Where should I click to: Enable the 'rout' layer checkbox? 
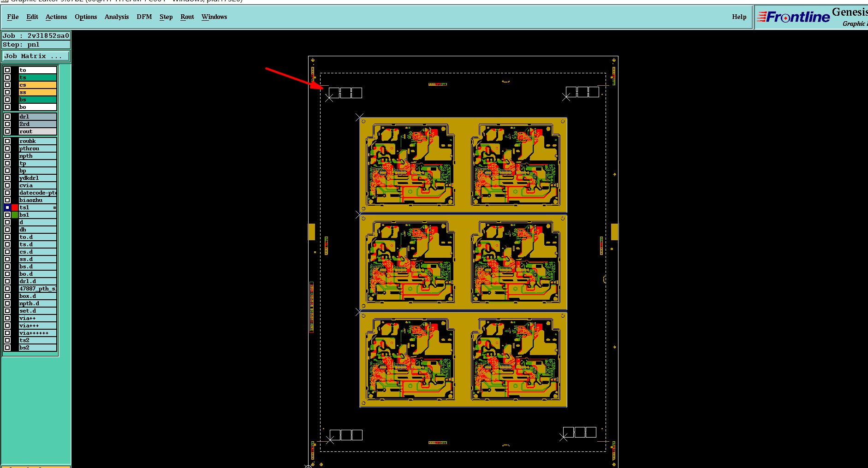7,131
